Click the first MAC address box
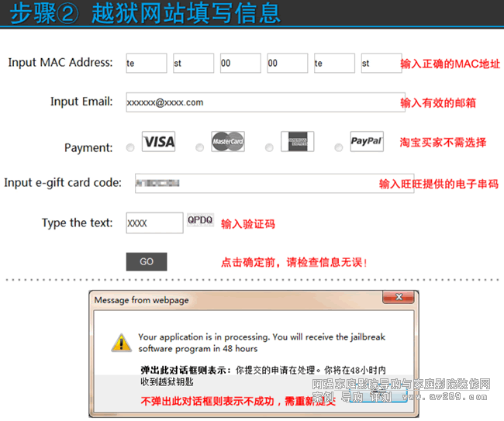Screen dimensions: 504x421 146,64
